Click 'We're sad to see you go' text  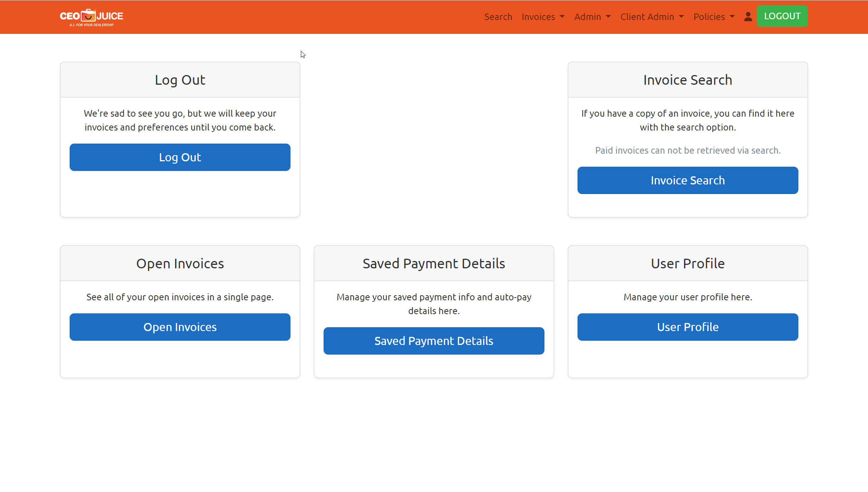(x=180, y=120)
